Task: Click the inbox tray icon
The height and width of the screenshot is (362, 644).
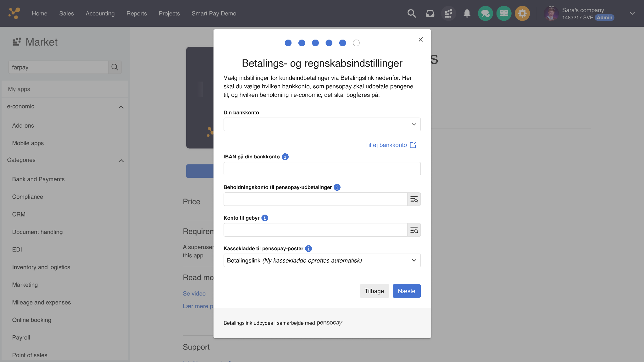Action: click(x=430, y=14)
